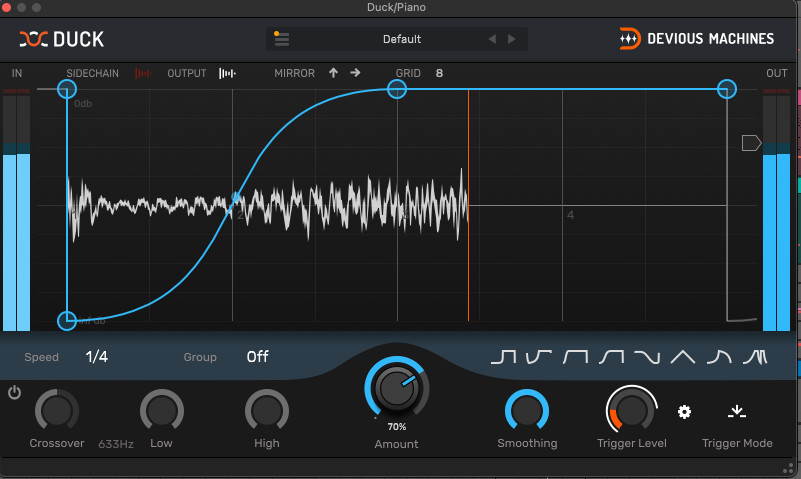Open trigger settings gear icon

(x=685, y=412)
